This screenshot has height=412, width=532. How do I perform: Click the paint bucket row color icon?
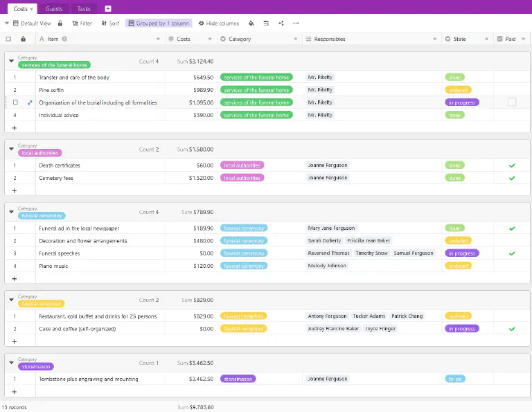coord(251,24)
